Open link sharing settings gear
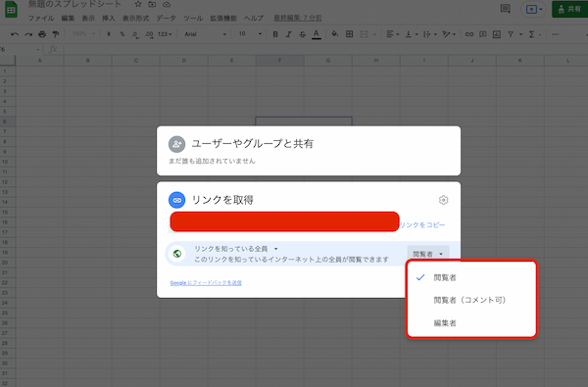588x387 pixels. 443,200
